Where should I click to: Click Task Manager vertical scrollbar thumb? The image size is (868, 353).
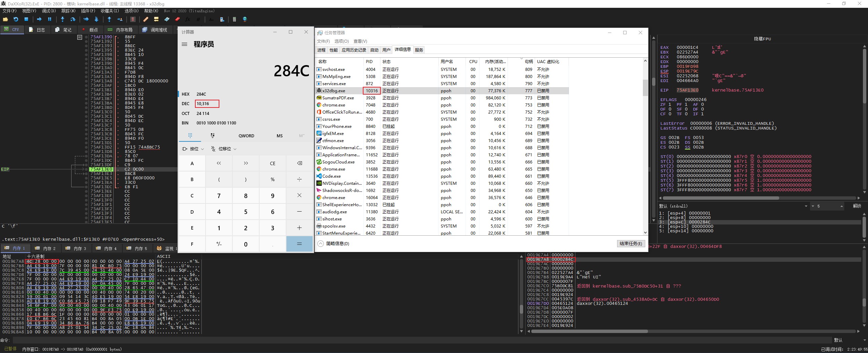[645, 87]
